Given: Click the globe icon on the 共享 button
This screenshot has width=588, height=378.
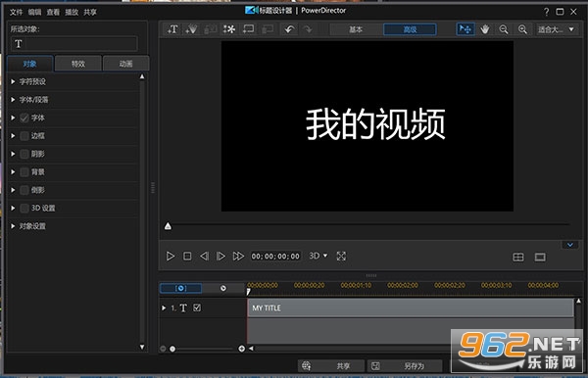Looking at the screenshot, I should pos(307,365).
